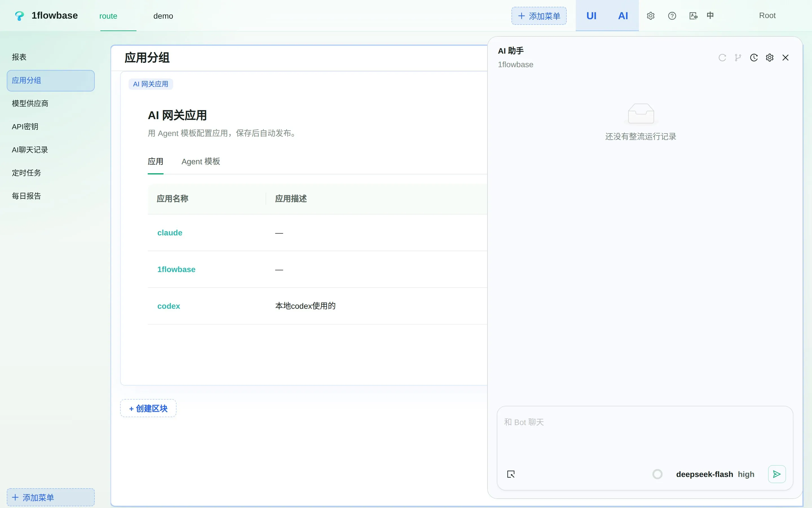Select the Agent 模板 tab
Screen dimensions: 812x508
[x=201, y=162]
